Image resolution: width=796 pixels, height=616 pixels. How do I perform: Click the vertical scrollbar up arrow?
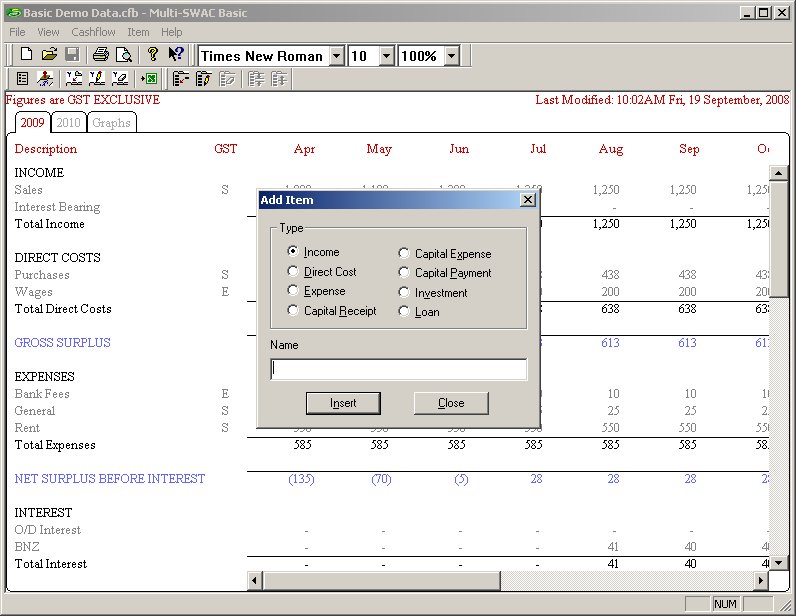pyautogui.click(x=778, y=173)
